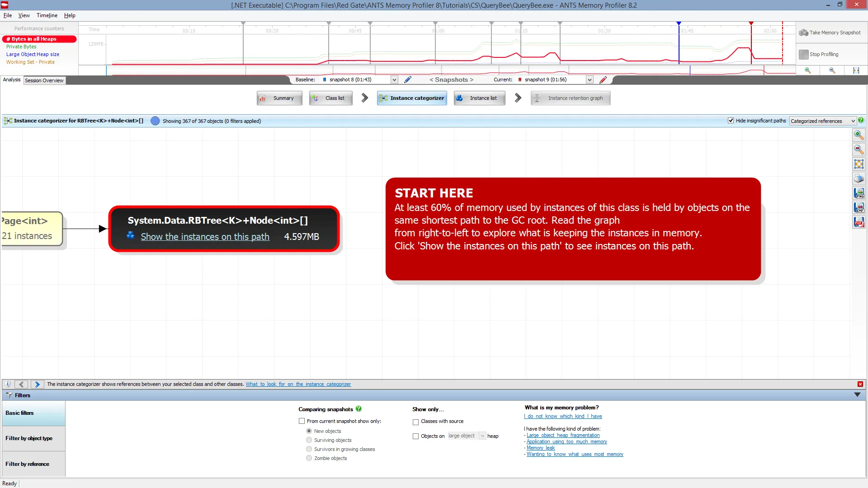This screenshot has width=868, height=488.
Task: Zoom out of the graph
Action: point(859,149)
